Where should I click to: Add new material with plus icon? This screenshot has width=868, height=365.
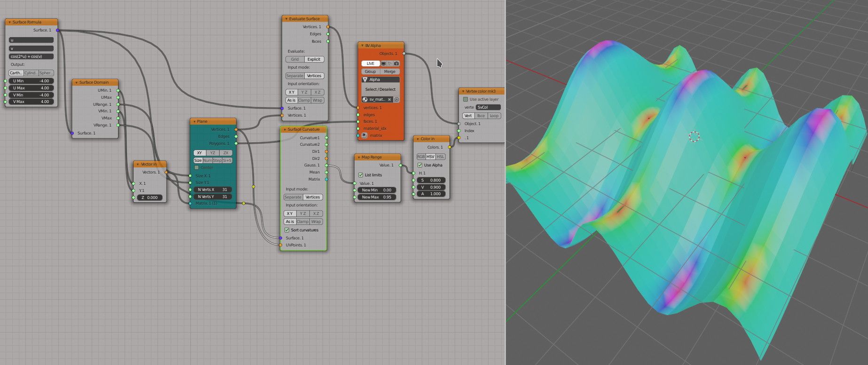(397, 99)
